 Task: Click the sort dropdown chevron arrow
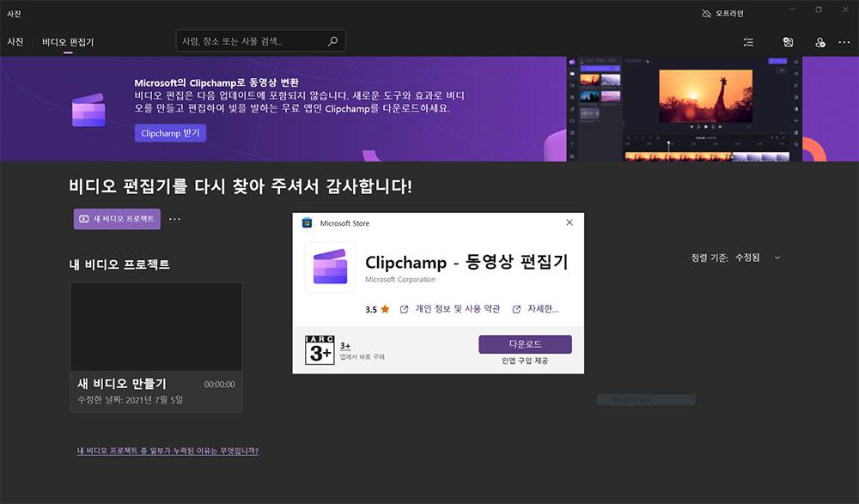click(777, 258)
